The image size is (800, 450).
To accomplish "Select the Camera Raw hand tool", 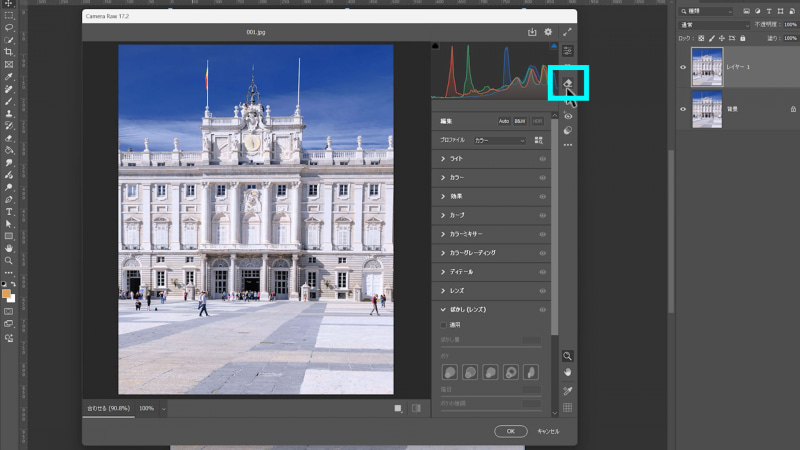I will (x=567, y=372).
